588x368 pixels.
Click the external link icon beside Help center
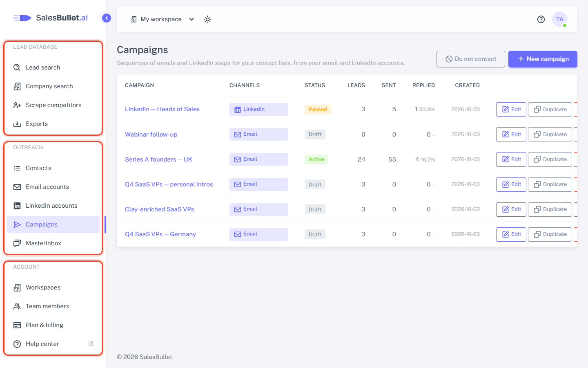point(91,343)
